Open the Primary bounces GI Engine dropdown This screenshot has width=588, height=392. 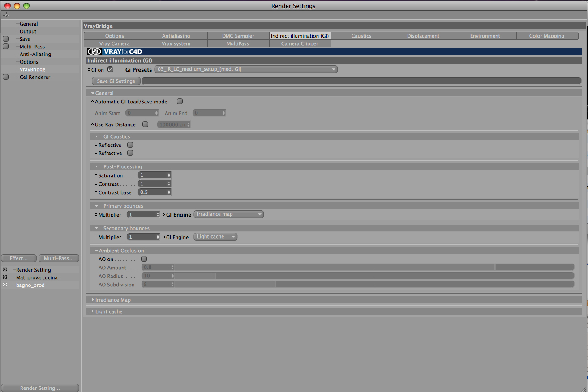(229, 214)
